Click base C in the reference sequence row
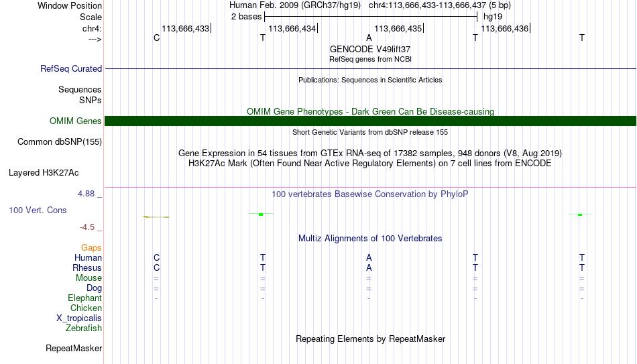 (x=156, y=38)
